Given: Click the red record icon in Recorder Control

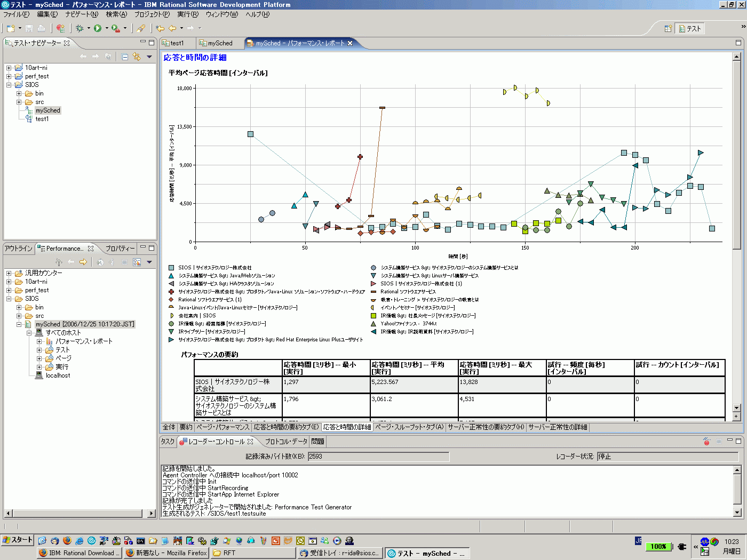Looking at the screenshot, I should (706, 442).
